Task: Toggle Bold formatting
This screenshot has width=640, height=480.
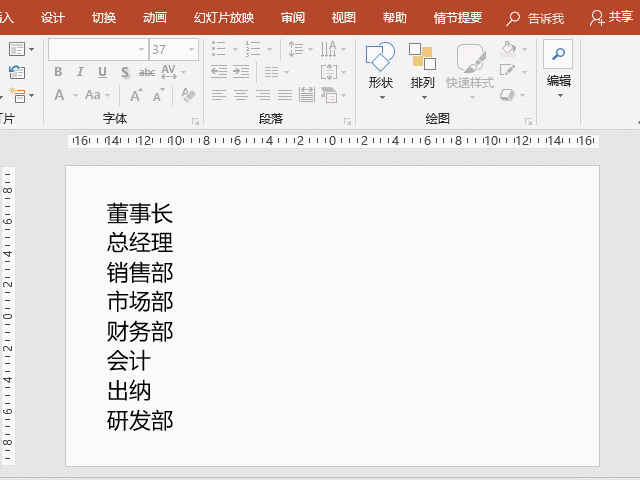Action: click(x=58, y=72)
